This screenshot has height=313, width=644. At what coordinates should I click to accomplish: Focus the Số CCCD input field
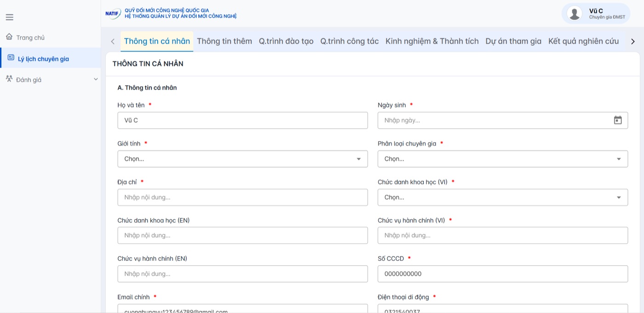coord(503,274)
